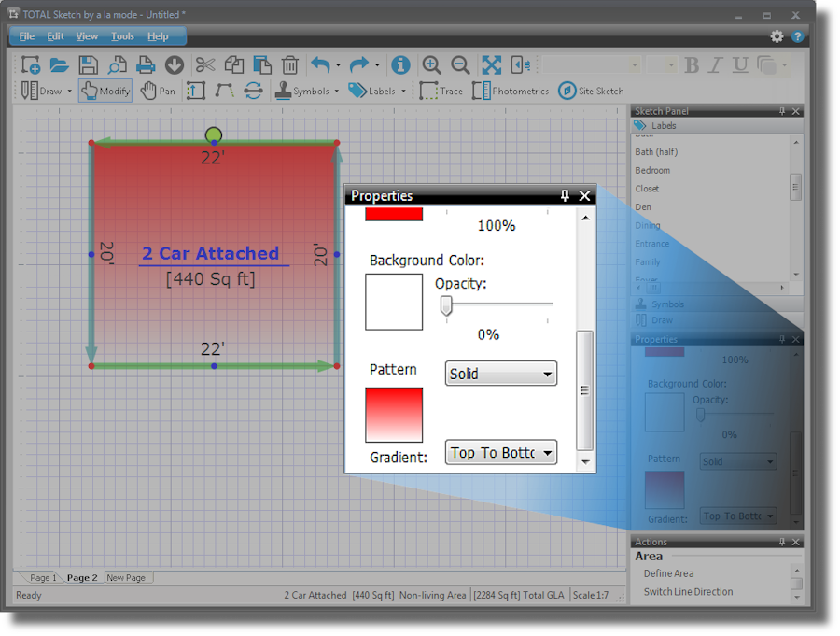Switch to the Page 1 tab
Screen dimensions: 840x636
coord(43,577)
